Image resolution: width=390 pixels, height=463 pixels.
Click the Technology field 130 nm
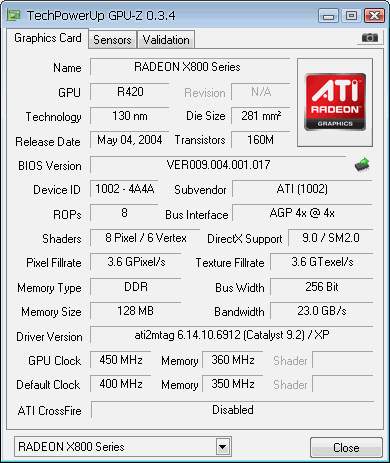(x=130, y=116)
